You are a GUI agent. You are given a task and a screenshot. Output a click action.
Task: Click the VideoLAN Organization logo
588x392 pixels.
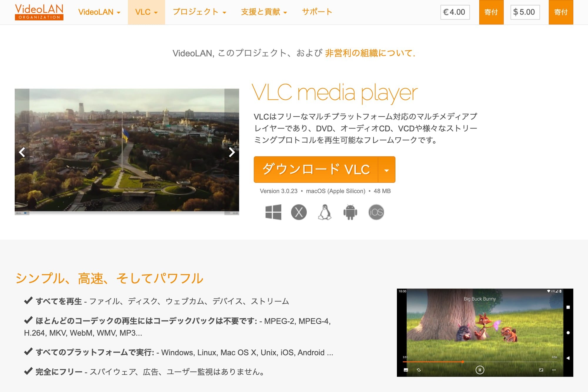(x=39, y=12)
